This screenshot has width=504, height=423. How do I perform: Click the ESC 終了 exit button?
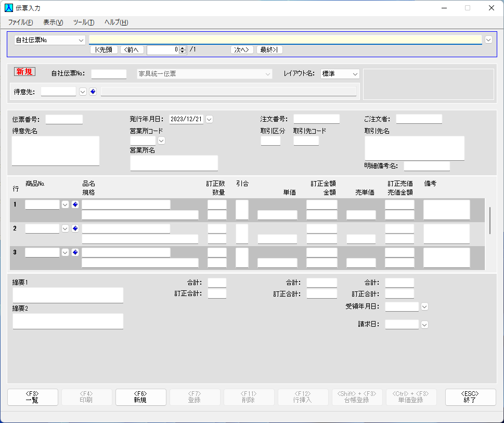click(470, 397)
